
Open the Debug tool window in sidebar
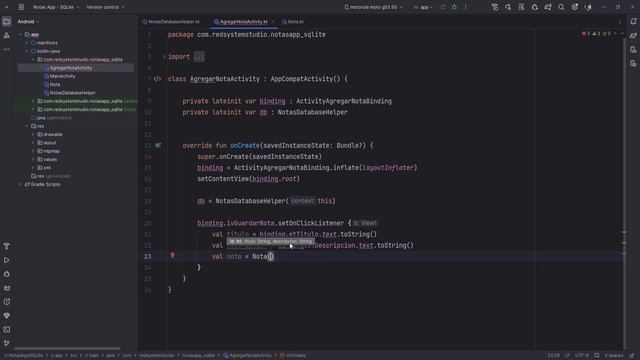tap(7, 274)
